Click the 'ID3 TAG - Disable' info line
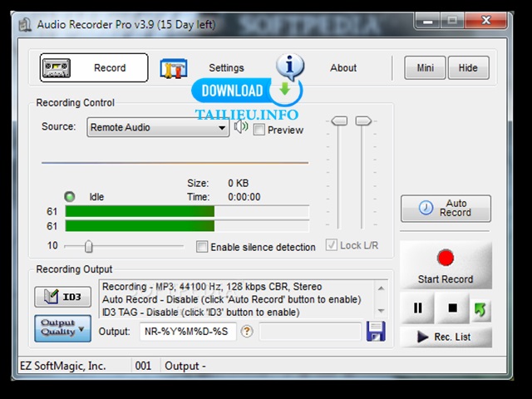The height and width of the screenshot is (399, 532). tap(200, 313)
